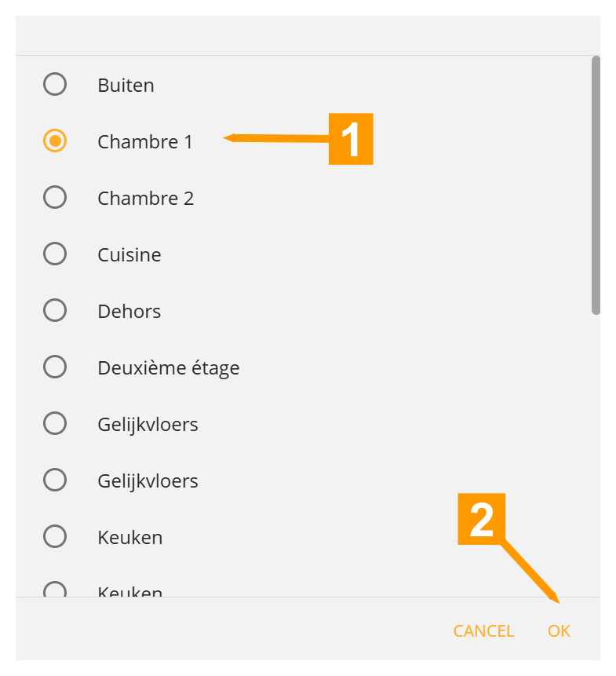Viewport: 616px width, 676px height.
Task: Pick the Deuxième étage option
Action: [x=55, y=367]
